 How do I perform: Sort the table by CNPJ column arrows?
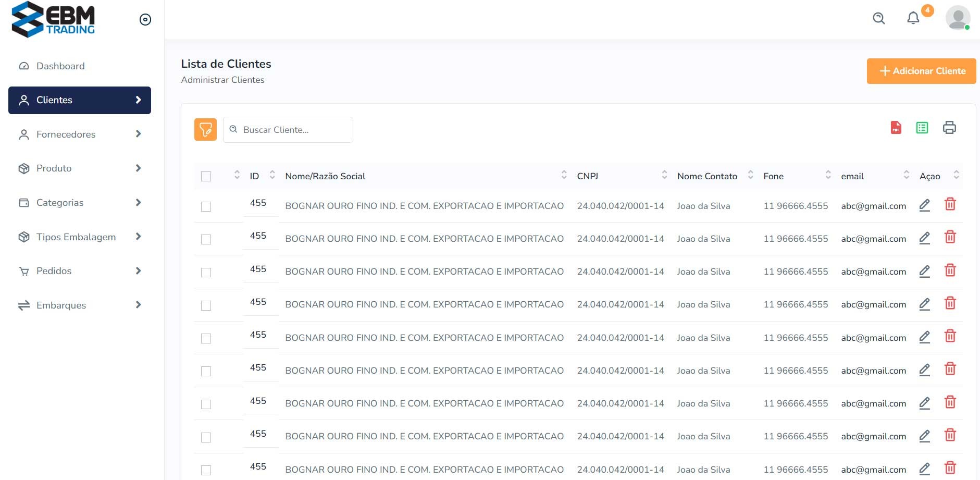664,175
